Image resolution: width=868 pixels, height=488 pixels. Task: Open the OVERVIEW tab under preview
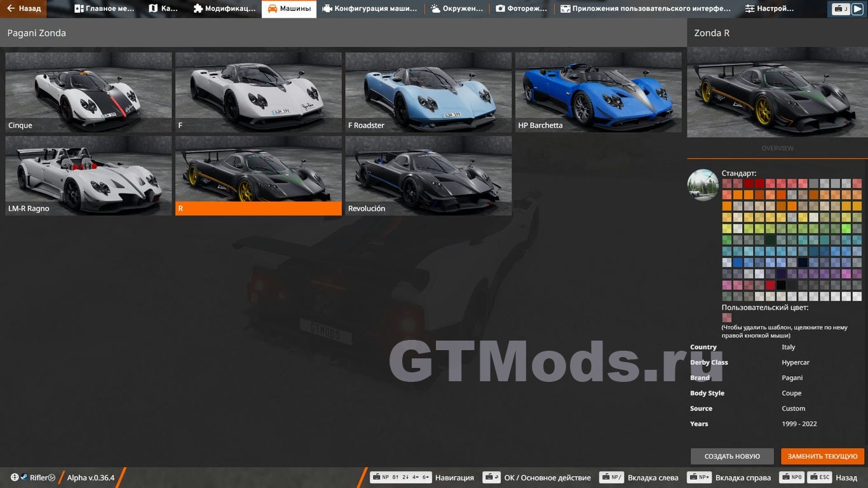[x=777, y=148]
